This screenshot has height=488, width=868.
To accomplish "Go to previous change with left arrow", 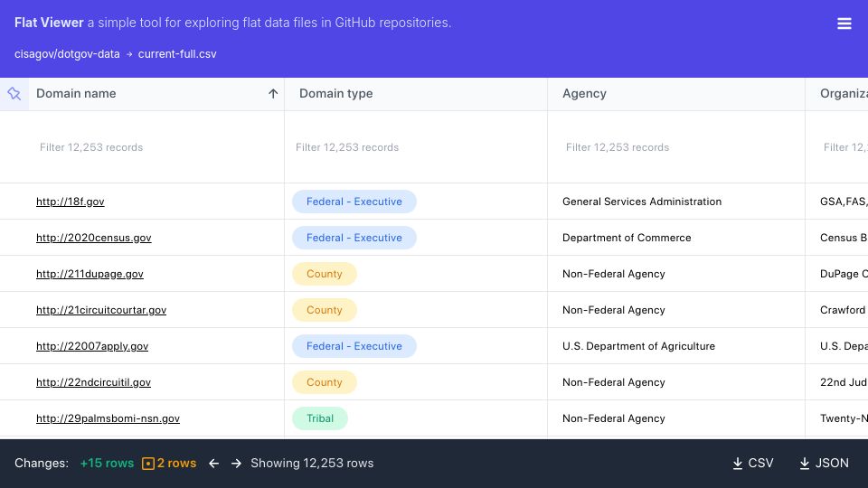I will [213, 463].
